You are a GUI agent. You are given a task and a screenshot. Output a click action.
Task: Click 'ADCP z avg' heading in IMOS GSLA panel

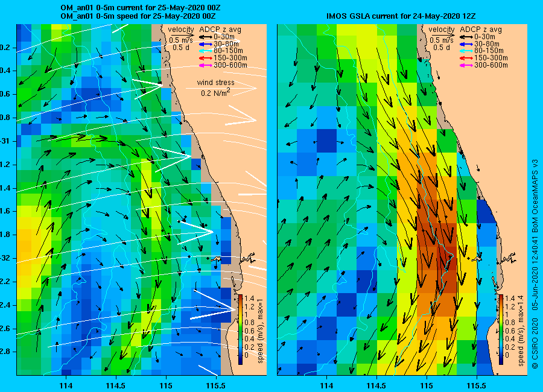tap(481, 30)
